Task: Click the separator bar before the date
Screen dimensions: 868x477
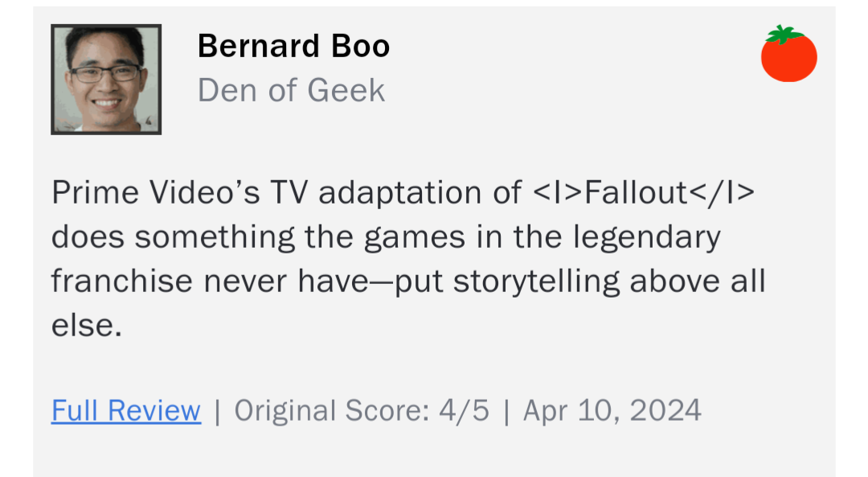Action: [506, 412]
